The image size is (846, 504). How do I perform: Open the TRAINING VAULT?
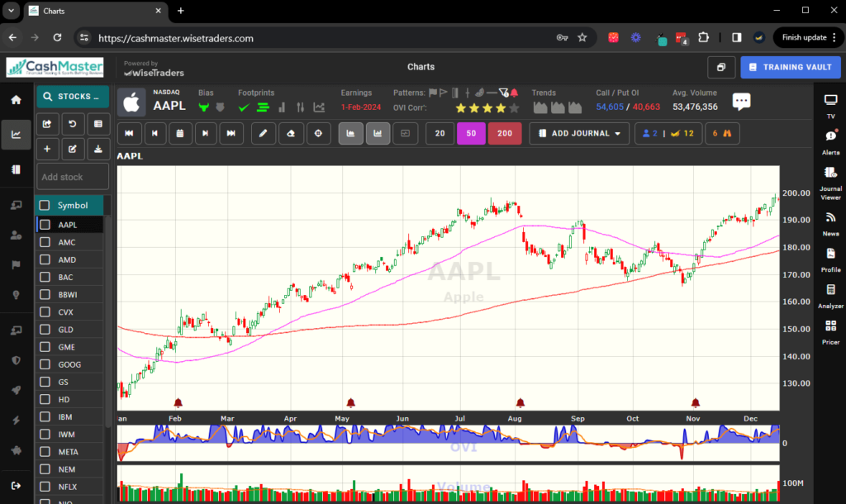(x=790, y=67)
